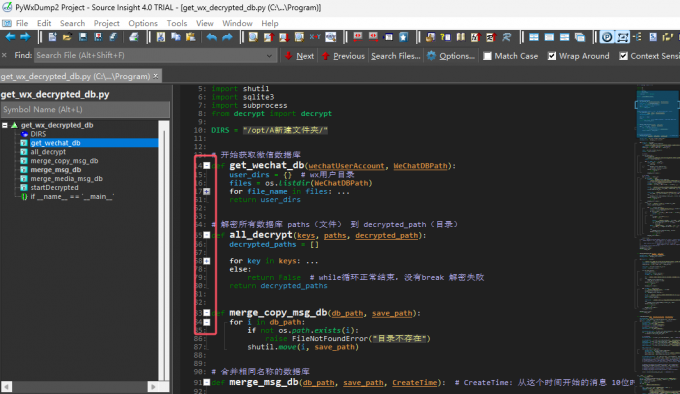Image resolution: width=680 pixels, height=394 pixels.
Task: Save the current file via floppy icon
Action: click(x=82, y=37)
